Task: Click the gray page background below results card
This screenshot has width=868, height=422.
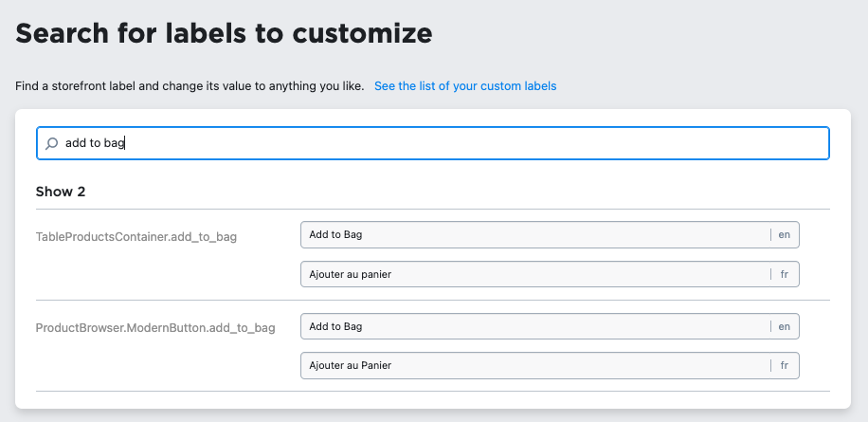Action: (x=432, y=416)
